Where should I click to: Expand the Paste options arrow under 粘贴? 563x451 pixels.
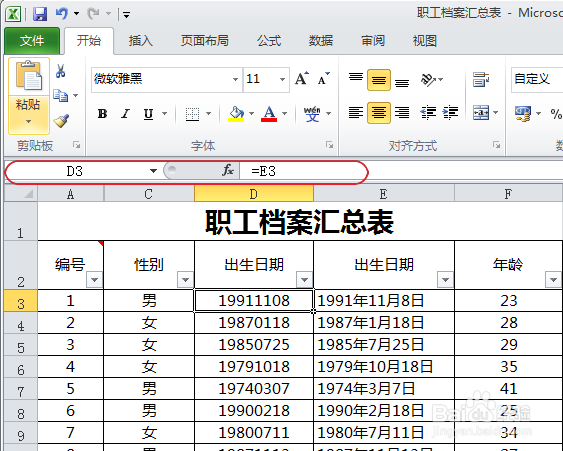29,121
